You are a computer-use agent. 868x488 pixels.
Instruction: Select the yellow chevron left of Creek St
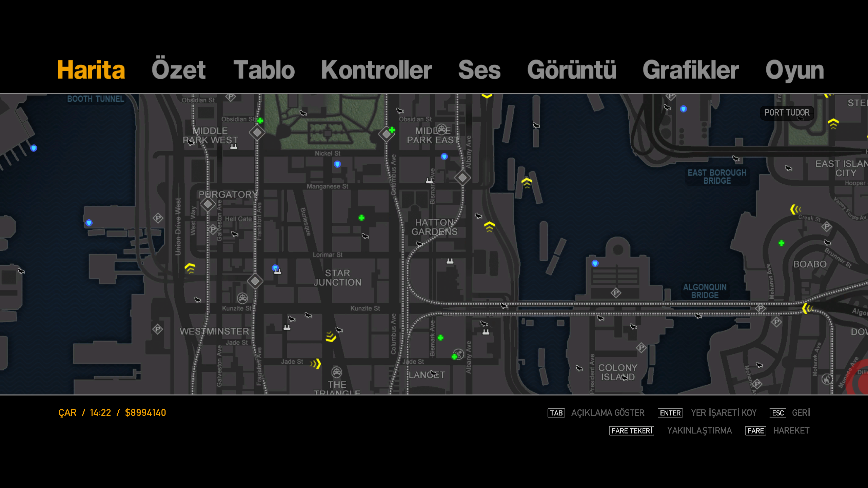point(795,209)
